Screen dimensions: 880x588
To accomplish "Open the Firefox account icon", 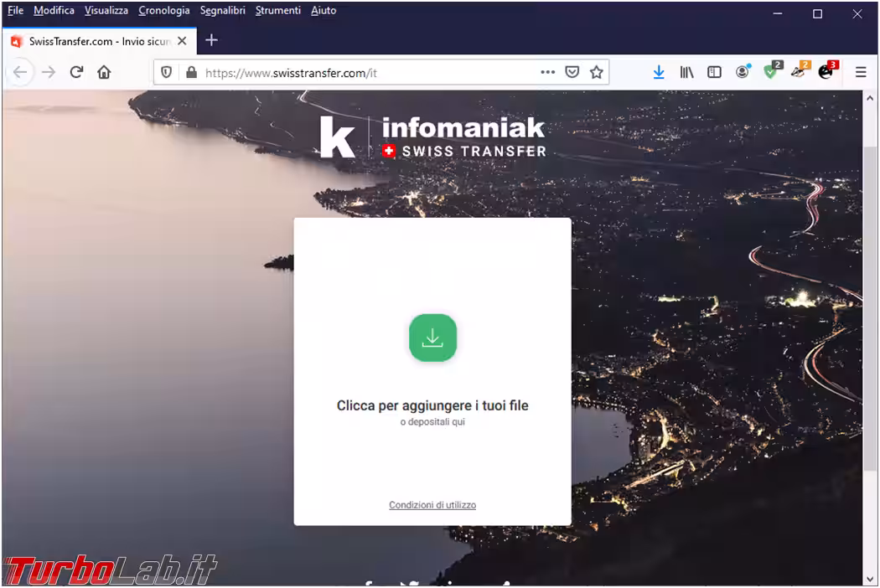I will 743,72.
